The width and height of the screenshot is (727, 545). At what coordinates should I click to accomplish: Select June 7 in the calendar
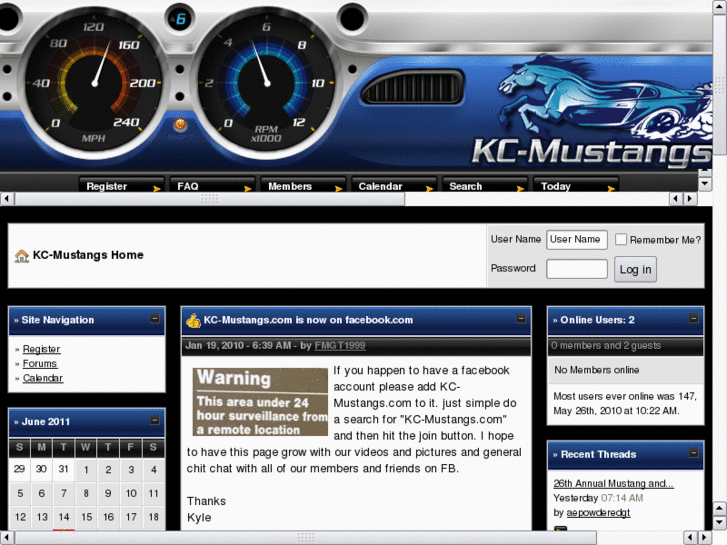(x=64, y=493)
